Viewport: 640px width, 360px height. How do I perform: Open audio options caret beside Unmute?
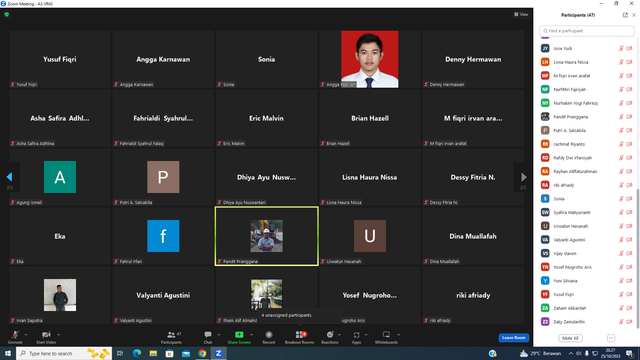tap(26, 335)
